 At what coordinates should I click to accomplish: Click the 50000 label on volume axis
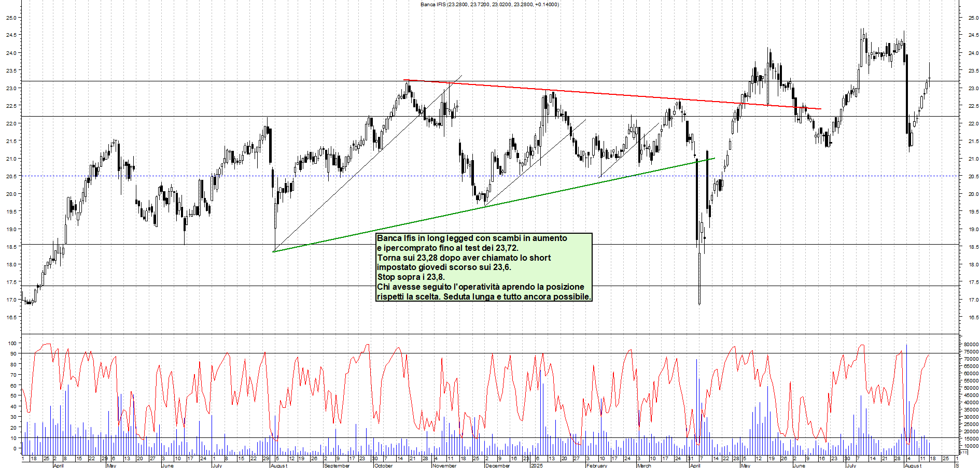tap(971, 388)
